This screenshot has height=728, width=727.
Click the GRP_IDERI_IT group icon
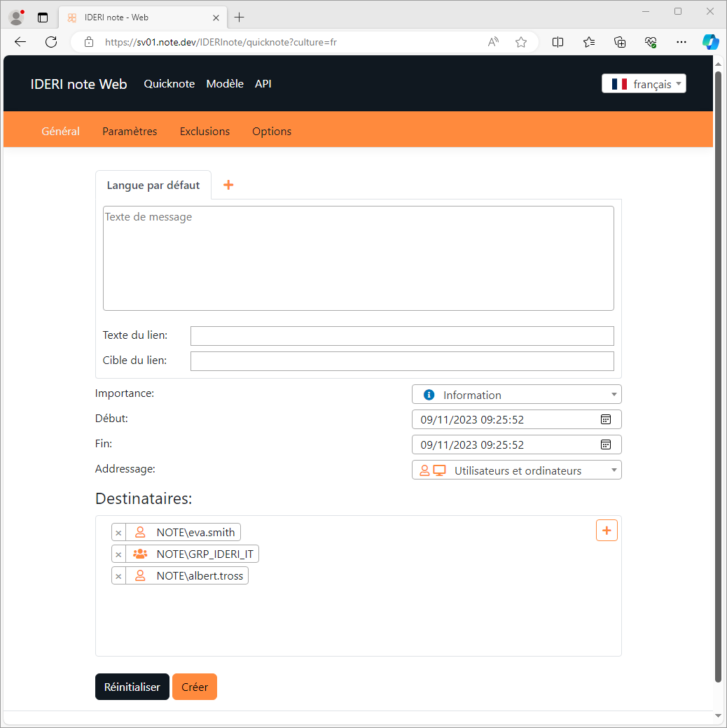140,554
